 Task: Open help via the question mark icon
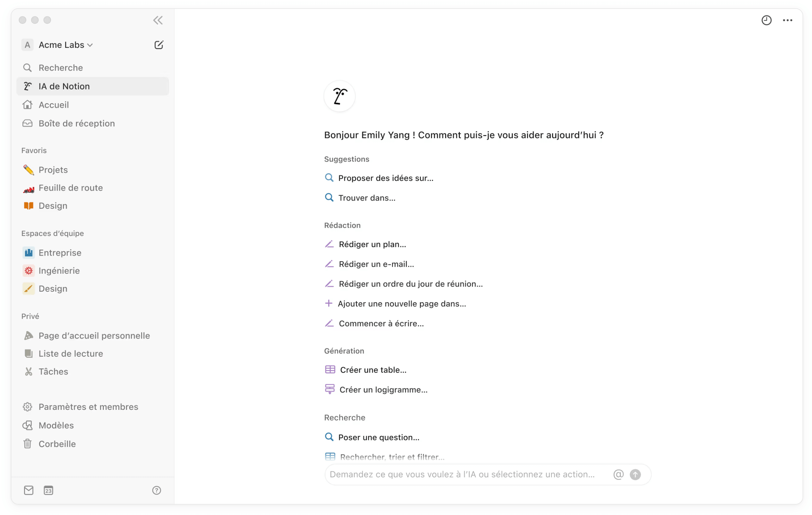click(x=156, y=490)
